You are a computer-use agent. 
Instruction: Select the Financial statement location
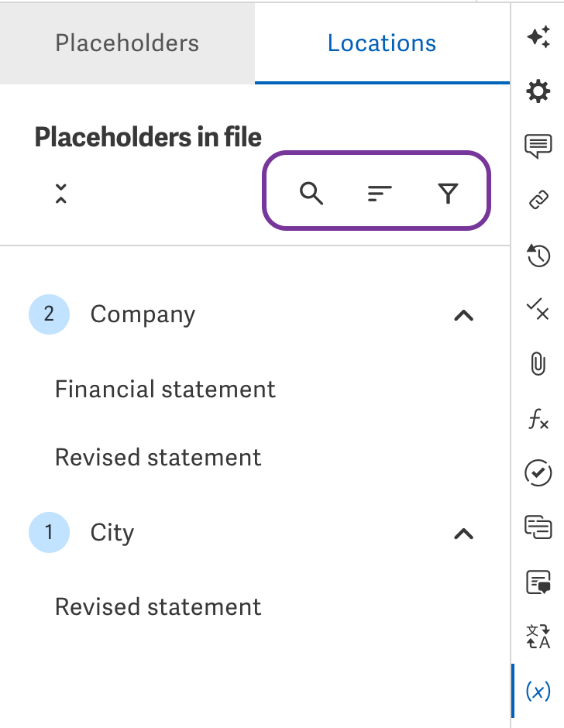[x=165, y=390]
